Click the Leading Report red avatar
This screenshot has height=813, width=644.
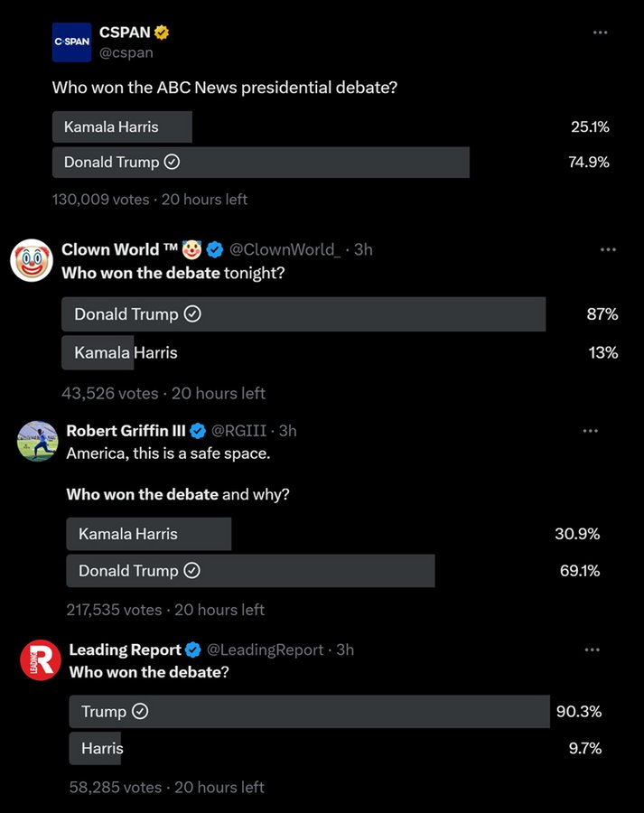41,659
